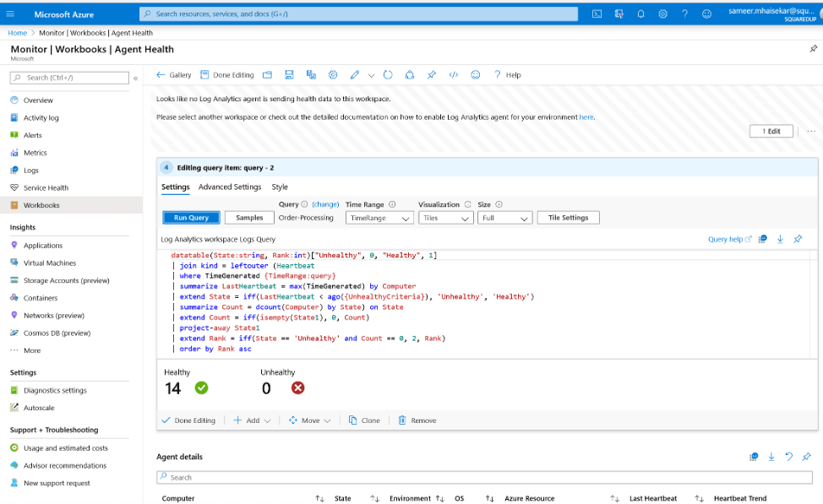Click the Healthy tile showing 14
823x504 pixels.
click(x=187, y=382)
